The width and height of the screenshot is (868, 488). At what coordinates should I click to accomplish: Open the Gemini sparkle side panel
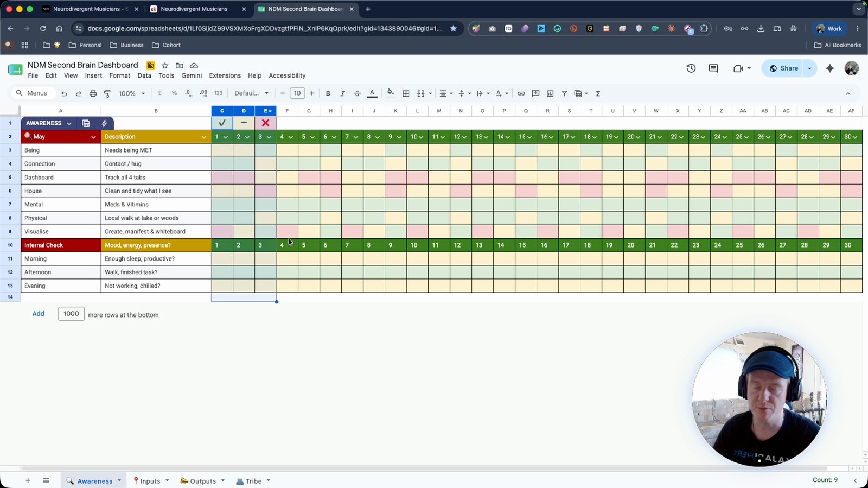[830, 68]
